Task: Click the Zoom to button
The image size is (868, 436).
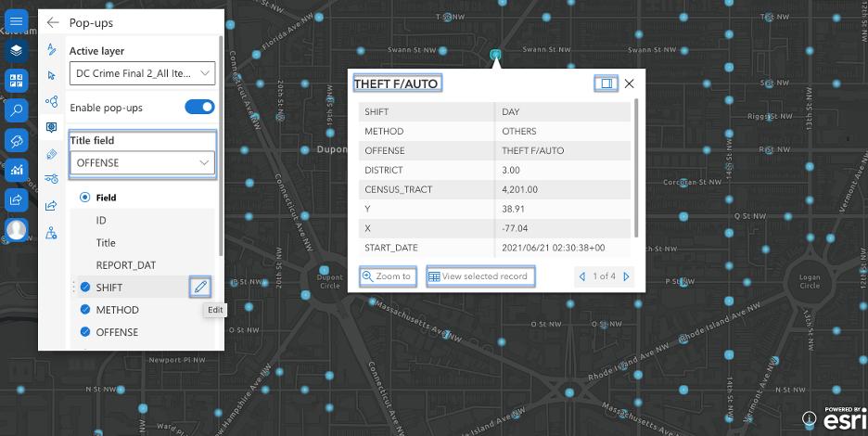Action: (x=388, y=276)
